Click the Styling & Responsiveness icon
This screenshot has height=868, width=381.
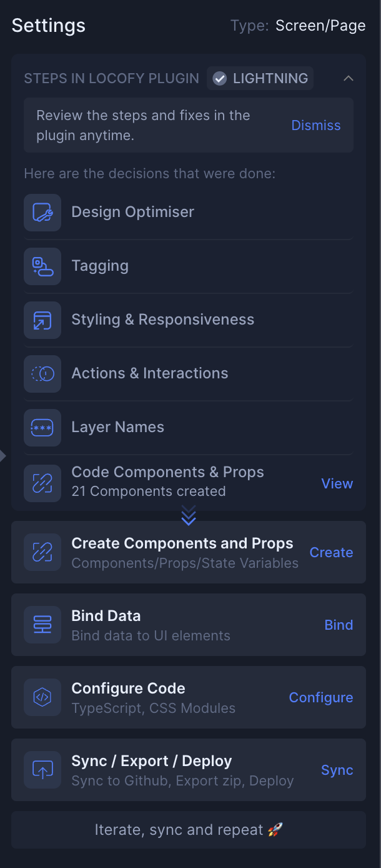(x=42, y=320)
